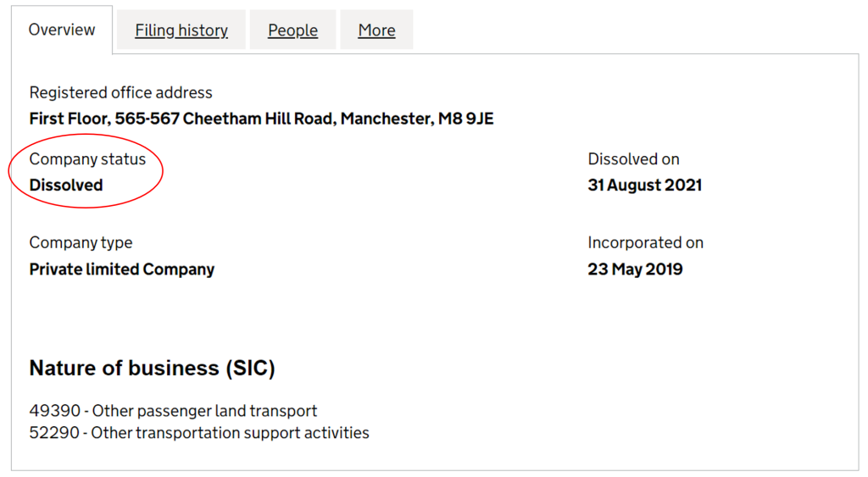Select SIC entry 49390 passenger land transport
The image size is (868, 477).
click(173, 411)
